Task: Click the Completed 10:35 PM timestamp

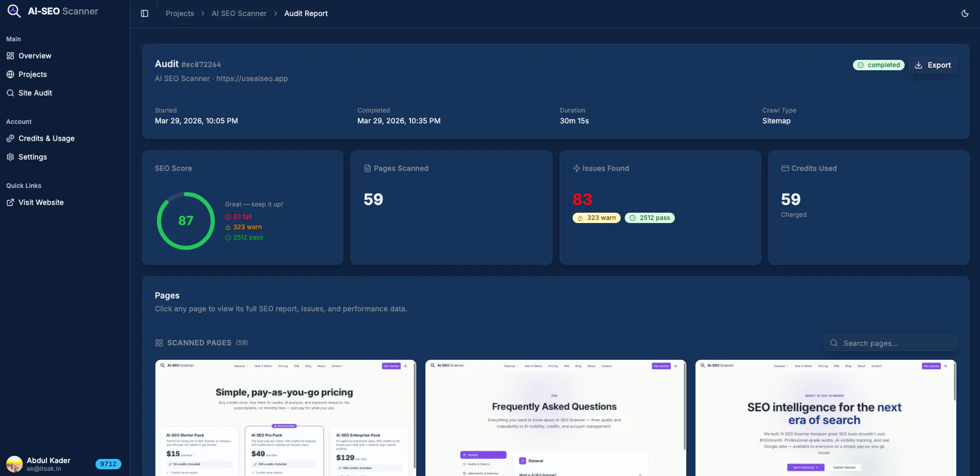Action: click(399, 121)
